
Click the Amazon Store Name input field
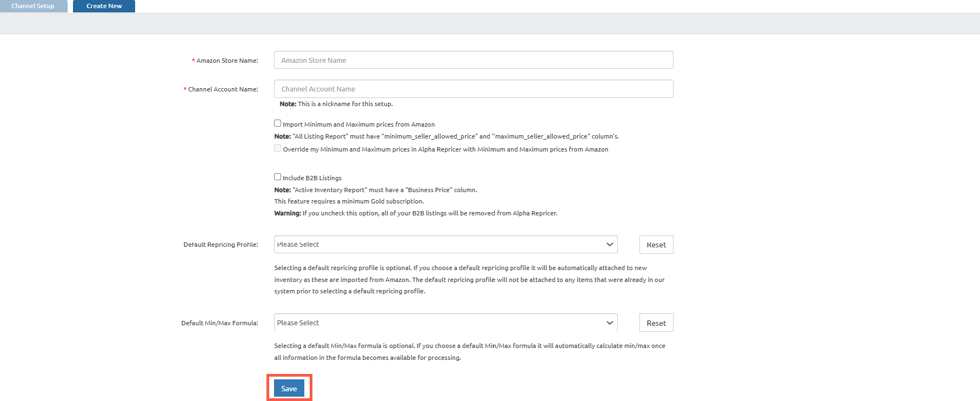click(x=473, y=60)
